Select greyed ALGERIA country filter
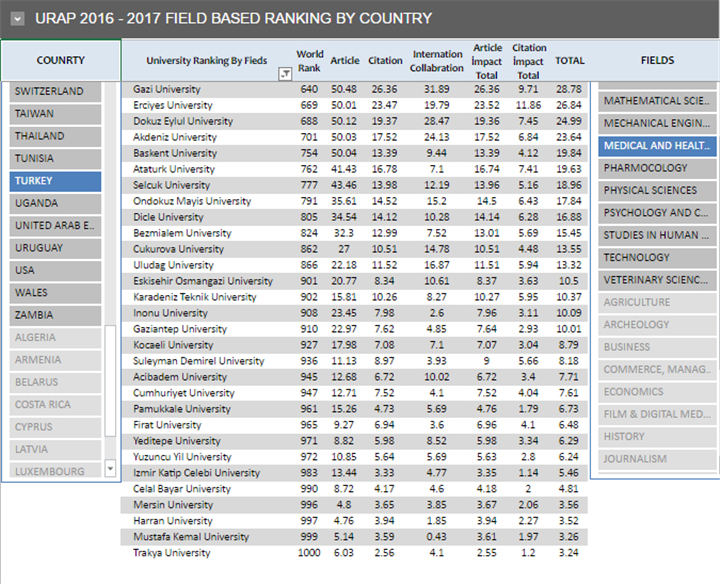This screenshot has width=720, height=584. pyautogui.click(x=55, y=337)
